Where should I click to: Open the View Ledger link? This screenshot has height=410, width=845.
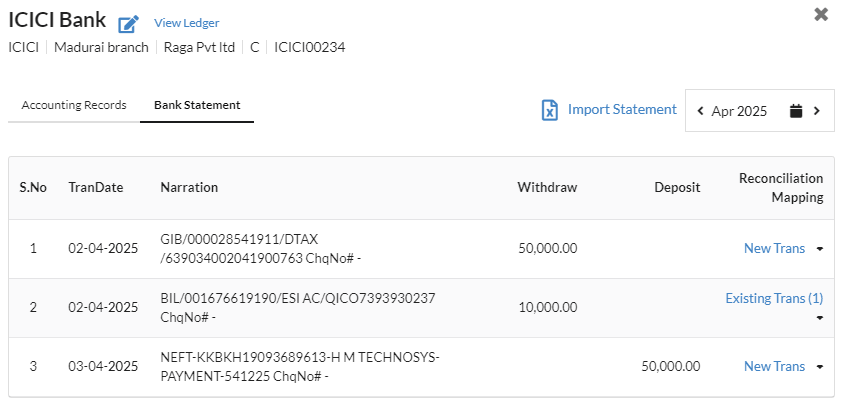186,23
